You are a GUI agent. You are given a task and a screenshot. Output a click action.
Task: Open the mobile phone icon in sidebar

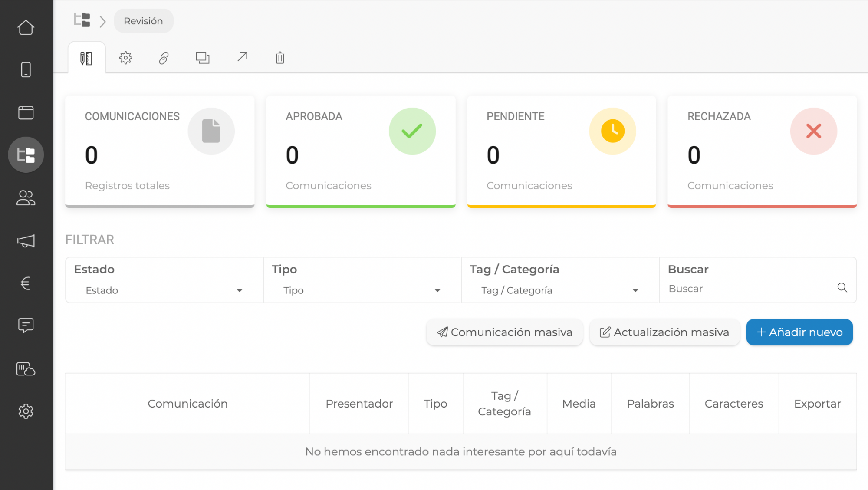[26, 69]
